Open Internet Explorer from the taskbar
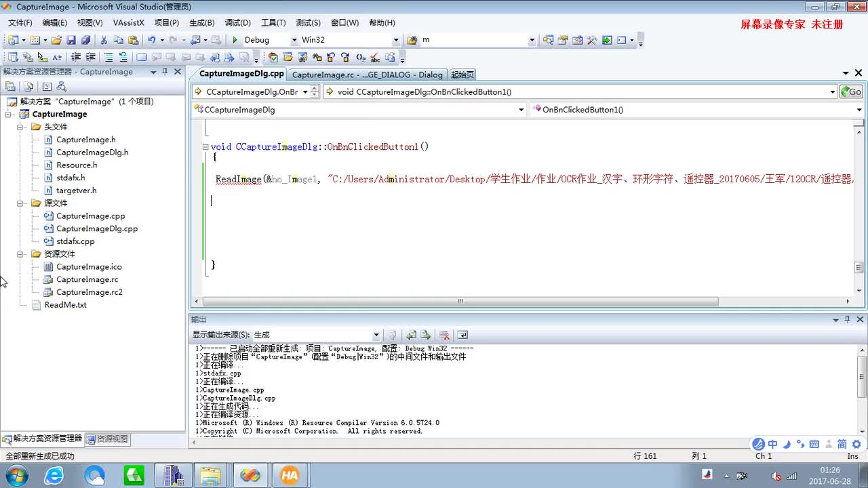This screenshot has width=868, height=488. pos(54,476)
